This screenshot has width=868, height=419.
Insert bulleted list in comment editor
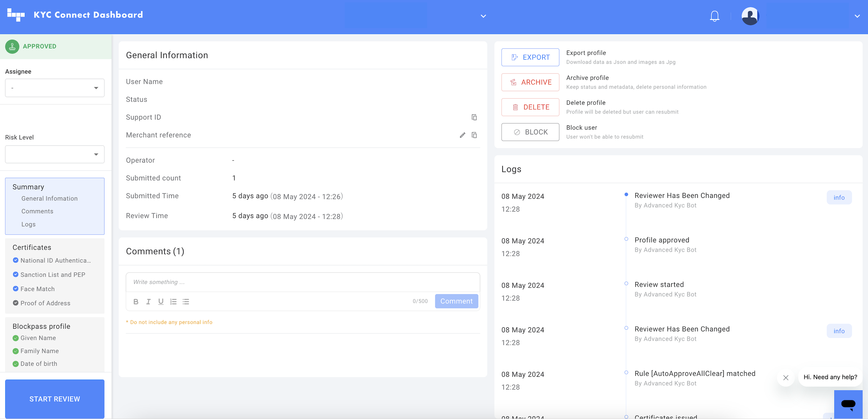(x=186, y=302)
